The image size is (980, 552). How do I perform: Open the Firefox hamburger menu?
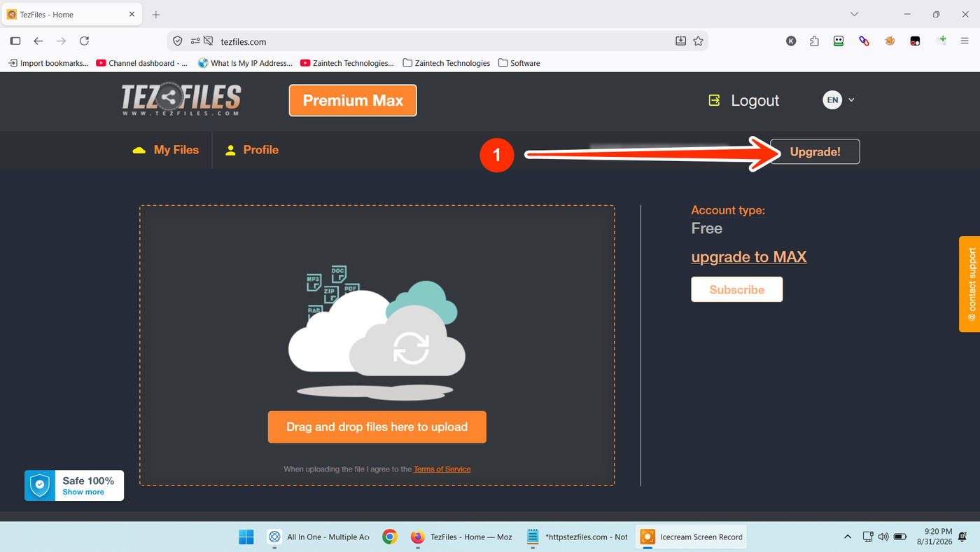pyautogui.click(x=965, y=41)
